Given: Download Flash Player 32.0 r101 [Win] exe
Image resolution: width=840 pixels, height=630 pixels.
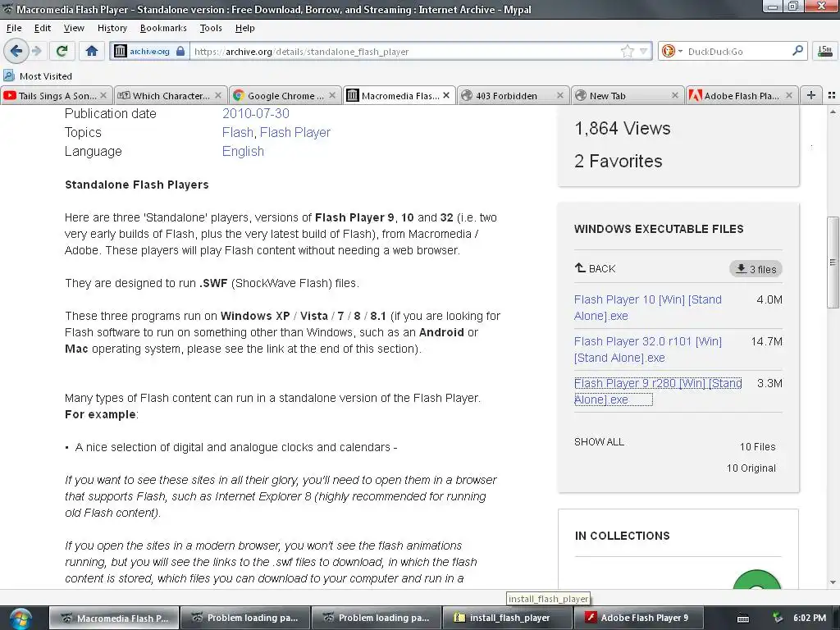Looking at the screenshot, I should [x=648, y=349].
